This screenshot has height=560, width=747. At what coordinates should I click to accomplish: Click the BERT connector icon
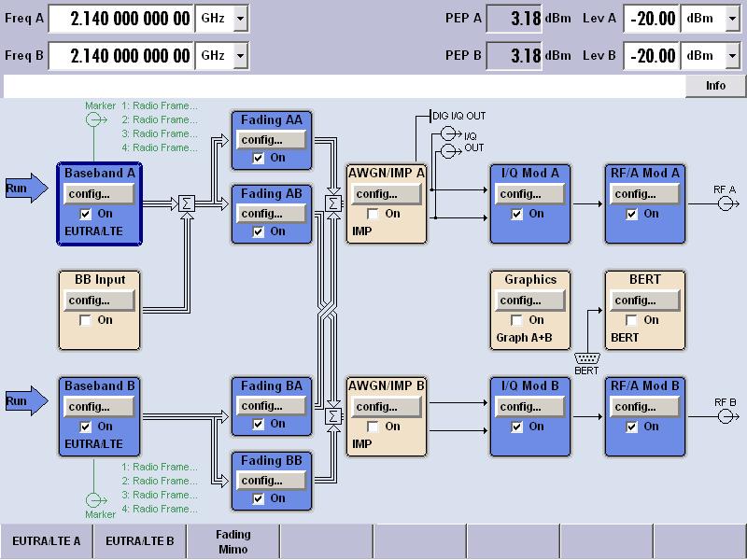pos(586,357)
